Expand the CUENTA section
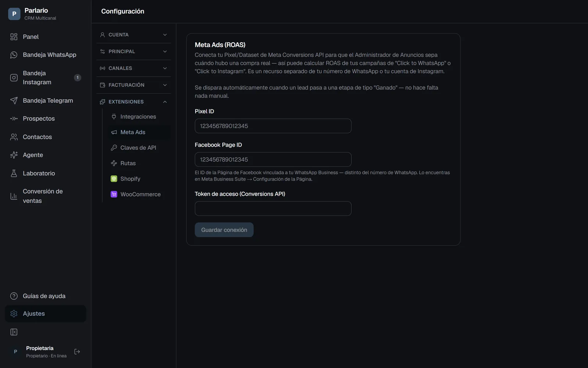 (x=133, y=35)
